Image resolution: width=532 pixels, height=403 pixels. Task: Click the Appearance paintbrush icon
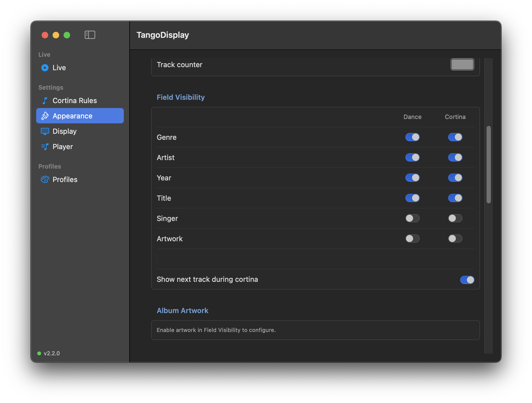coord(45,116)
